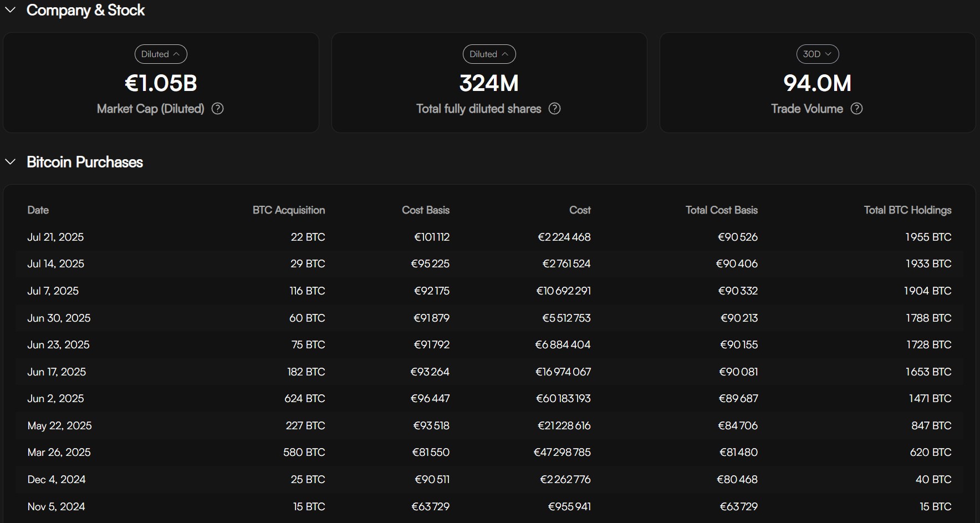Screen dimensions: 980x523
Task: Click help icon beside Trade Volume
Action: 856,109
